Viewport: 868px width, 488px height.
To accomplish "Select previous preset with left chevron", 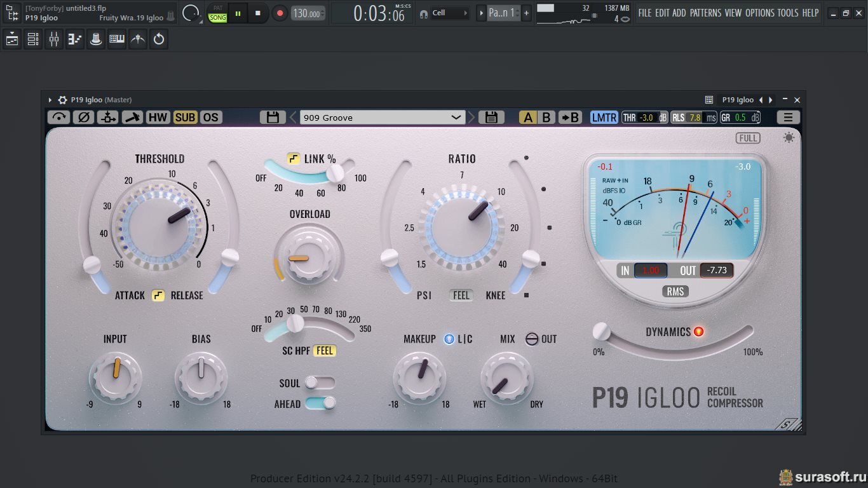I will point(293,117).
